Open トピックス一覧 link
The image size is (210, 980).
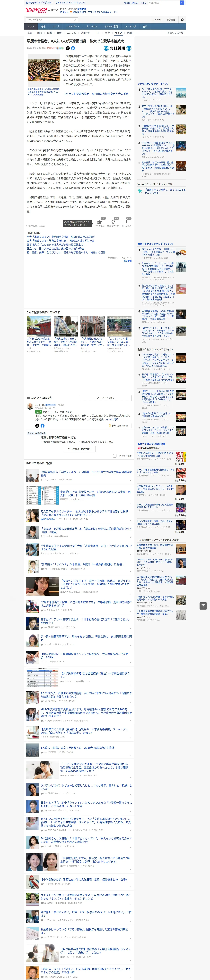[175, 33]
